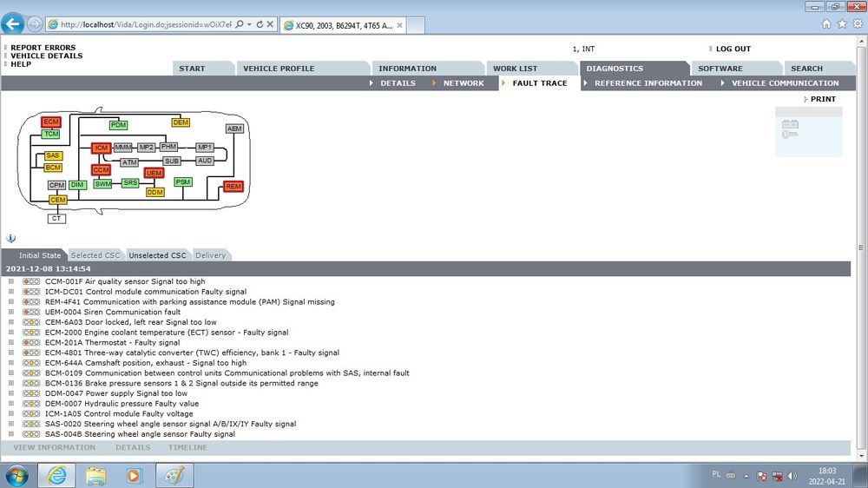Open address bar search dropdown arrow
Screen dimensions: 868x488
point(249,24)
